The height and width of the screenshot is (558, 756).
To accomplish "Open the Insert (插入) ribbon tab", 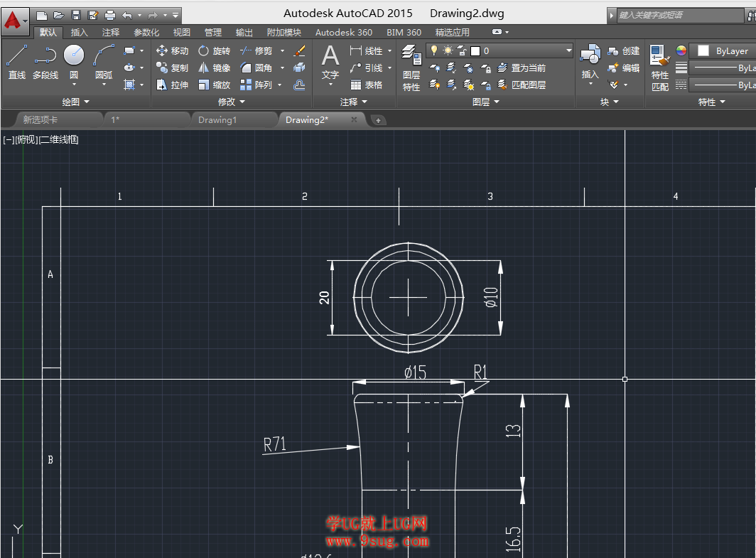I will click(x=79, y=32).
